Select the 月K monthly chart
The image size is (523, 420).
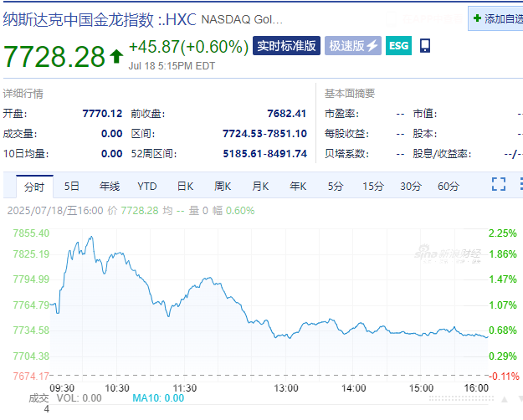260,186
